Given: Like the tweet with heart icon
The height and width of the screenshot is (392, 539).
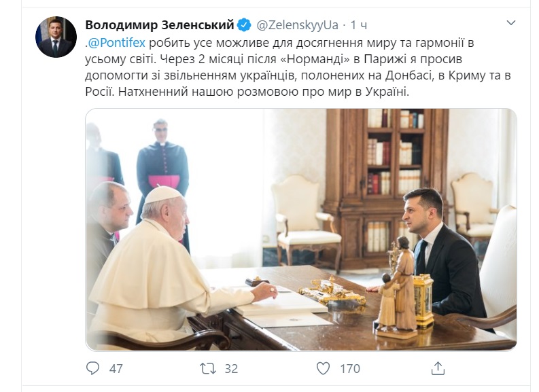Looking at the screenshot, I should (323, 368).
